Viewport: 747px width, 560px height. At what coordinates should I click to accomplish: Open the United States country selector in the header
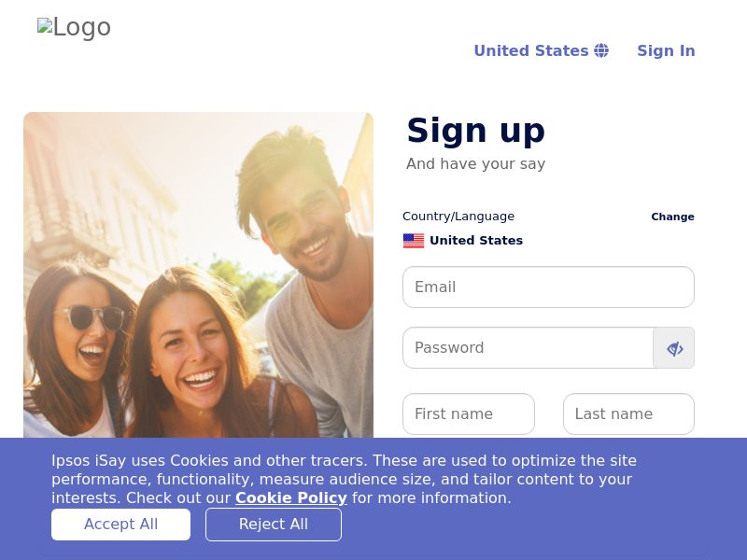531,50
